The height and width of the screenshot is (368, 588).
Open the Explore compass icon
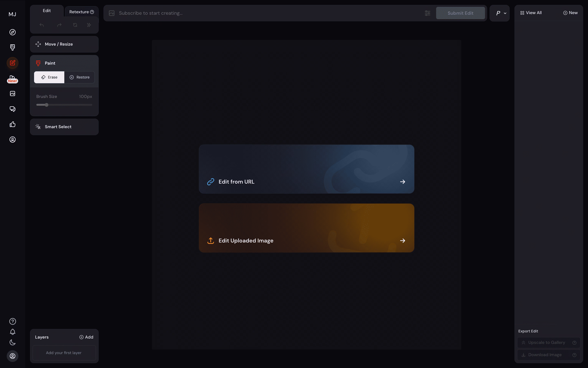tap(12, 32)
